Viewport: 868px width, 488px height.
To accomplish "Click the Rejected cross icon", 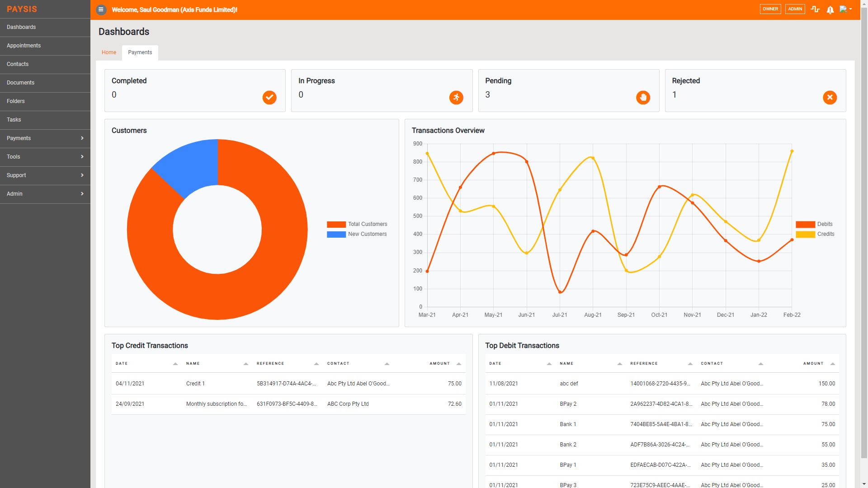I will [830, 98].
